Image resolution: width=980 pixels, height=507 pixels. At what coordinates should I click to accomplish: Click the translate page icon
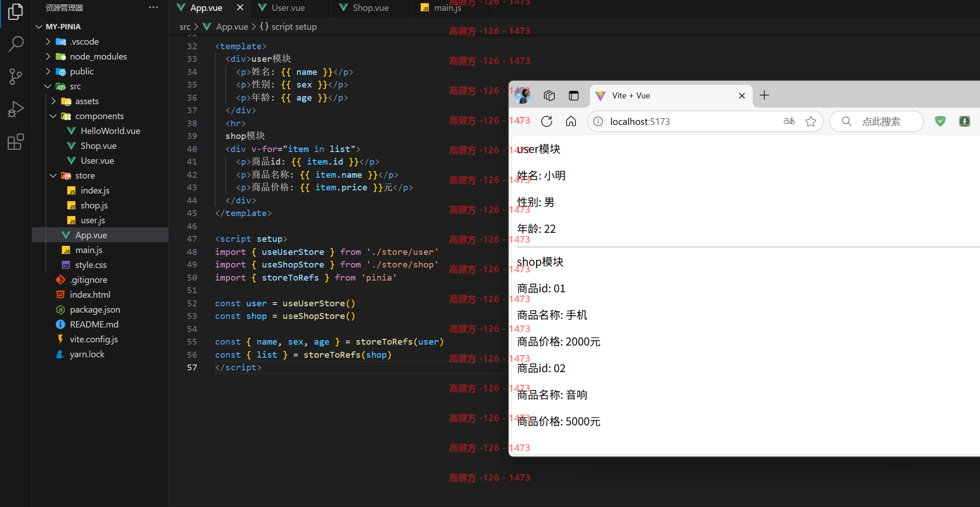pos(789,121)
